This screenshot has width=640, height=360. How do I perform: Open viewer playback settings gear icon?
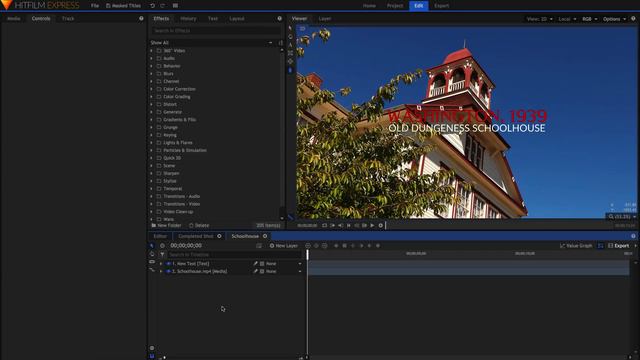point(380,225)
